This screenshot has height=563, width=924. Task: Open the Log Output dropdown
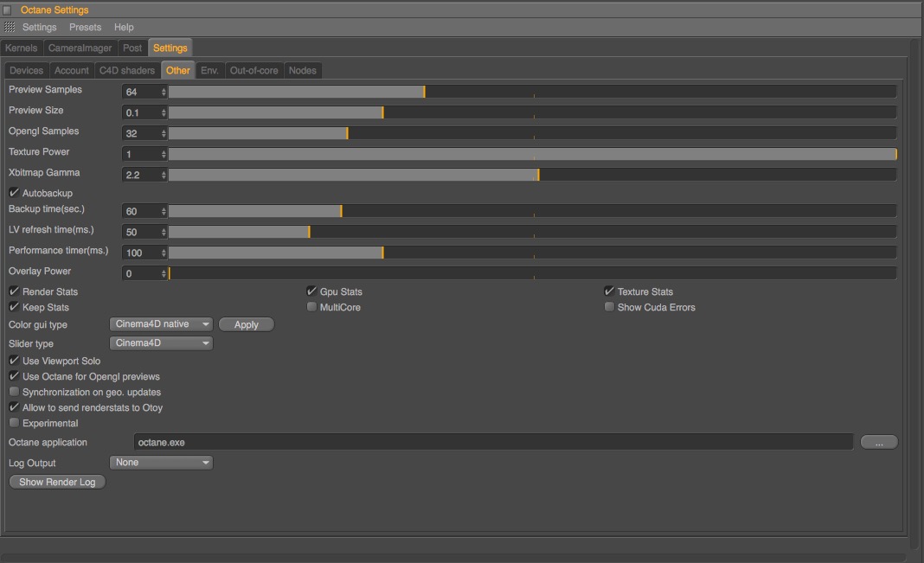161,463
